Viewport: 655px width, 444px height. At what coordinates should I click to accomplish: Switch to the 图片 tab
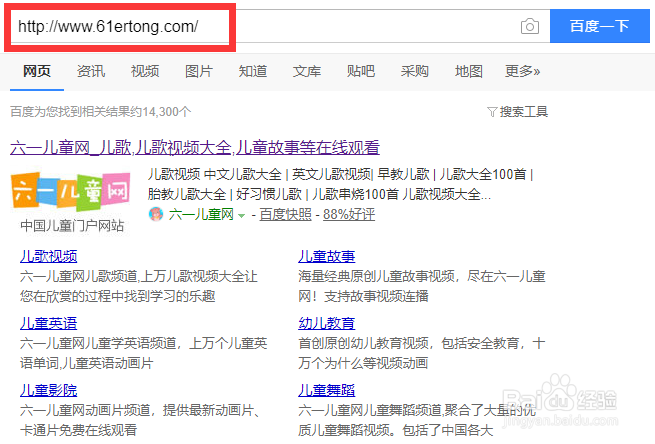pyautogui.click(x=198, y=71)
